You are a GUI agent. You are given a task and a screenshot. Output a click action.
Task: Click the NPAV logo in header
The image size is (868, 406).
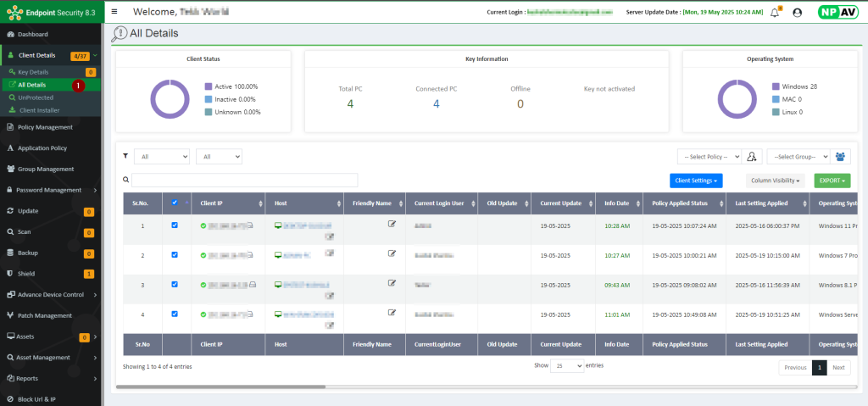coord(837,12)
